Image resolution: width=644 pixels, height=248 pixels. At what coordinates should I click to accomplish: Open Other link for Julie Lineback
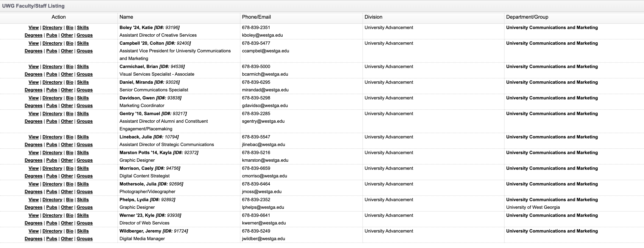[x=67, y=145]
